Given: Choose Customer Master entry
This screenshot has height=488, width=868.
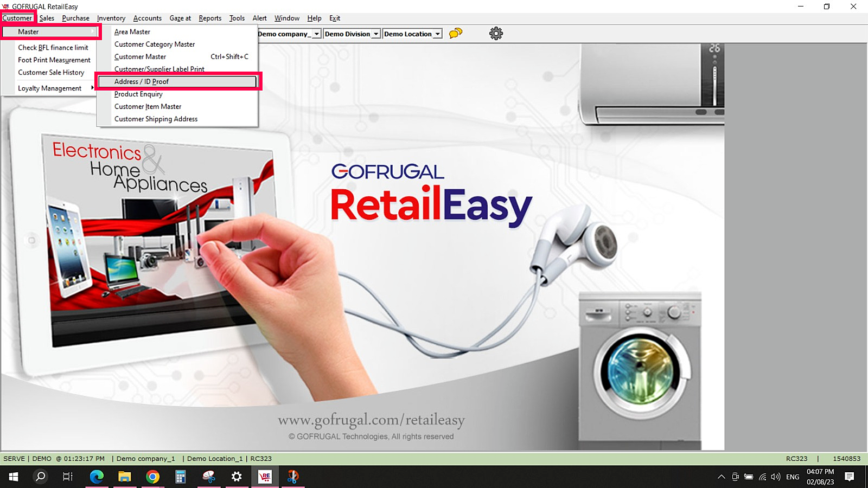Looking at the screenshot, I should pyautogui.click(x=177, y=57).
